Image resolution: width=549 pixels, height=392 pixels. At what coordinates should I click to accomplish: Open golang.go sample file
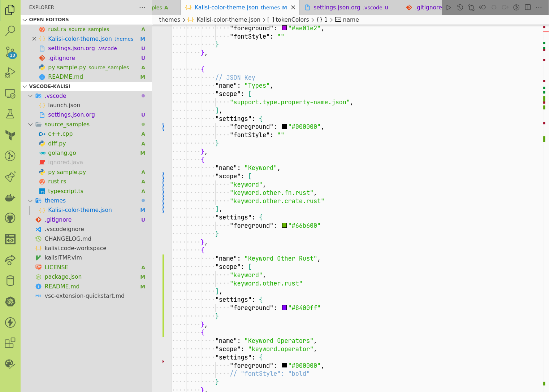click(x=86, y=153)
